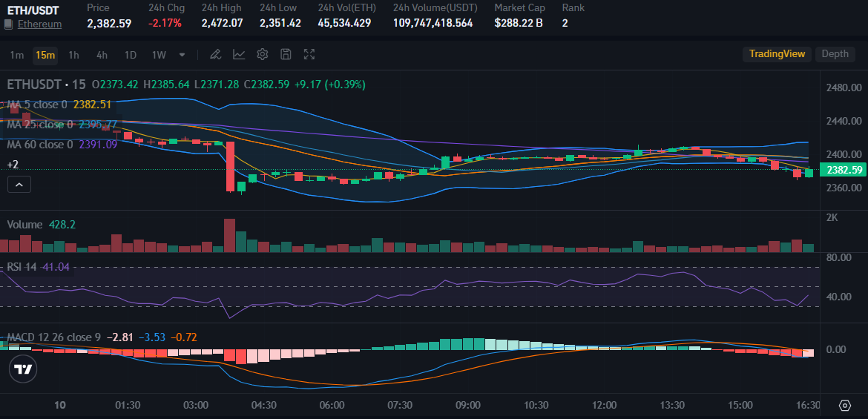Screen dimensions: 868x419
Task: Open the drawing tools pencil icon
Action: coord(215,54)
